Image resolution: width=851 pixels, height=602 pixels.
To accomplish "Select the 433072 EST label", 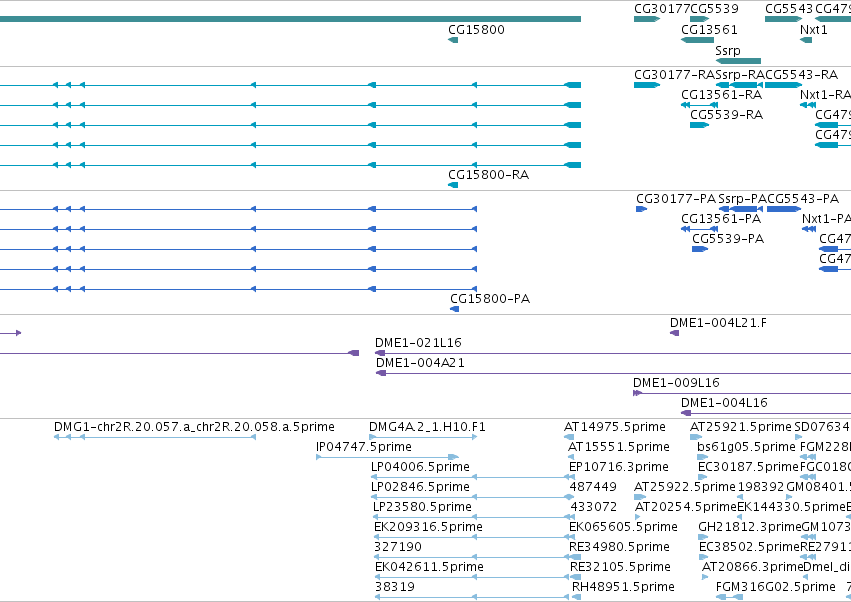I will point(594,507).
